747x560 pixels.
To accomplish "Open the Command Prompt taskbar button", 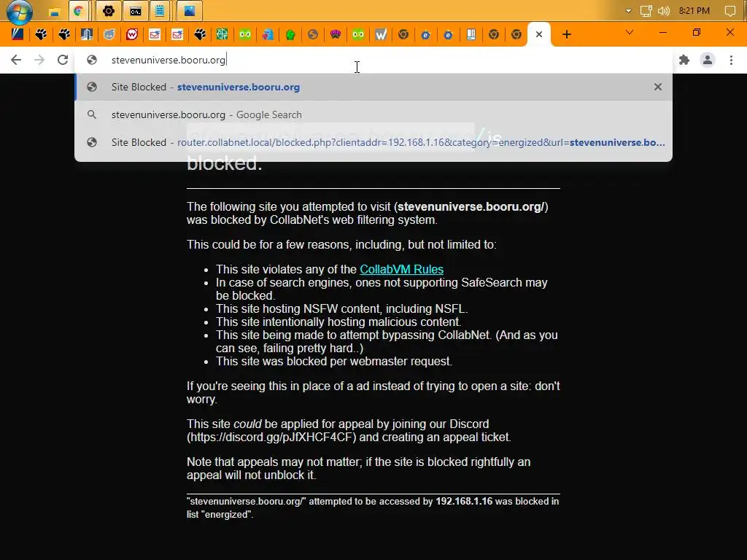I will point(135,11).
